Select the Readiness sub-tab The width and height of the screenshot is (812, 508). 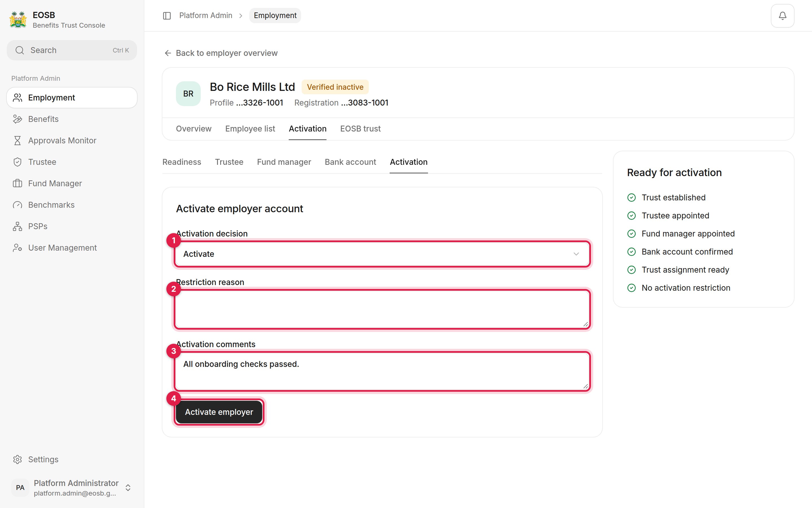click(x=182, y=162)
